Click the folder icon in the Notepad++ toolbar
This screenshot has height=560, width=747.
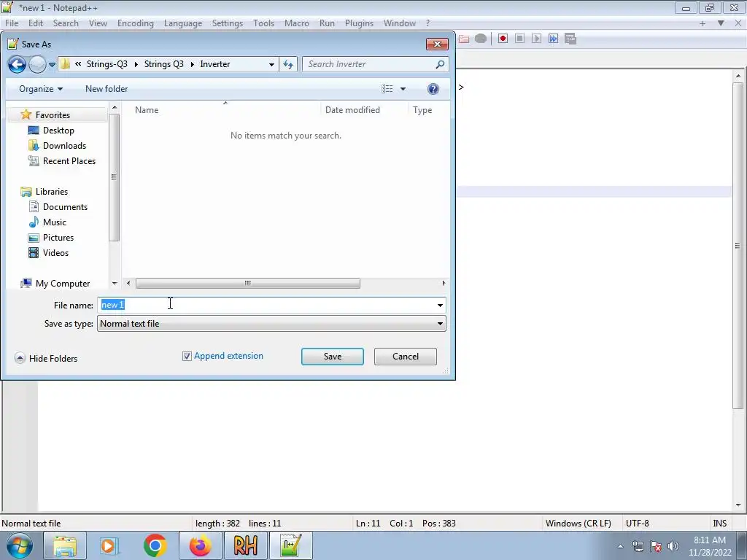[x=464, y=39]
